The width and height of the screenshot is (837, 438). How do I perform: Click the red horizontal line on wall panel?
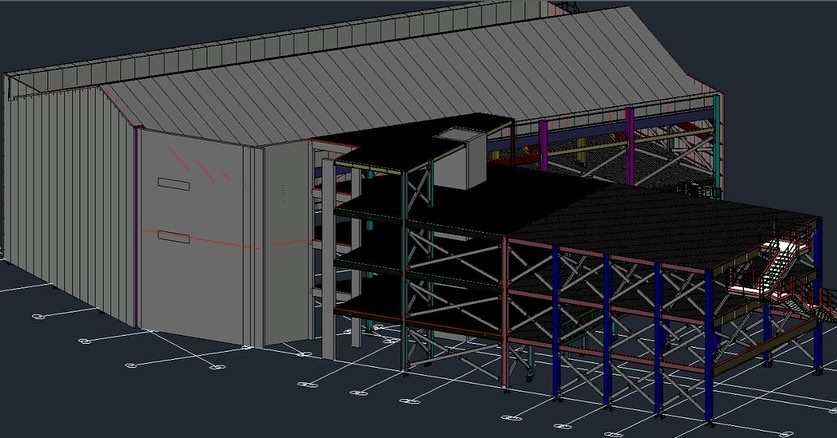200,238
